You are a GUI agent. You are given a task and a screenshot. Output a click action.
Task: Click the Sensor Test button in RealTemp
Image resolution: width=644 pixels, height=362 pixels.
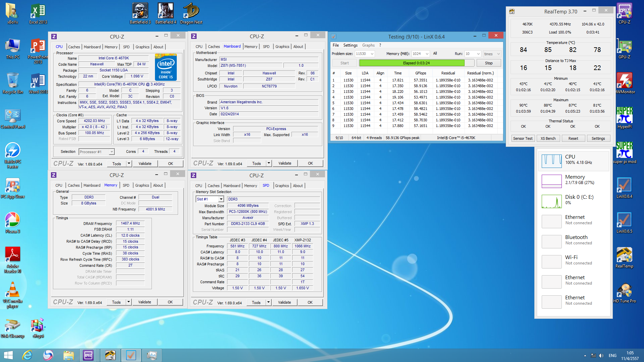[x=523, y=138]
